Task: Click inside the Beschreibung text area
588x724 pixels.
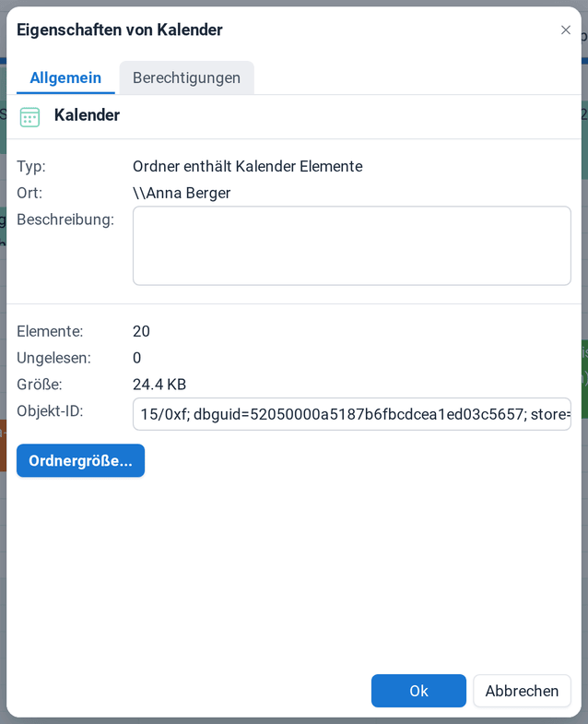Action: tap(352, 245)
